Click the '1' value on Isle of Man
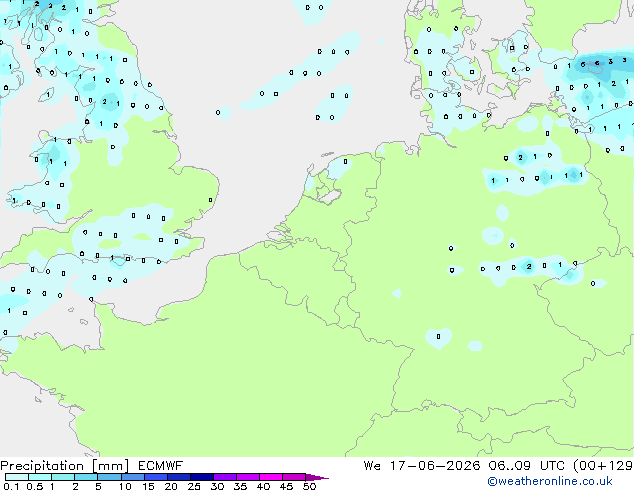634x490 pixels. click(x=48, y=95)
